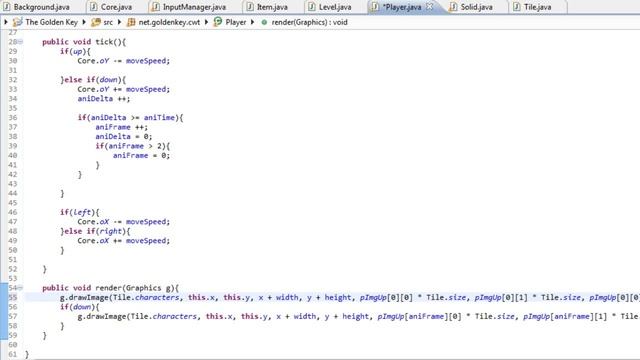This screenshot has width=640, height=360.
Task: Click 'Core.oY += moveSpeed;' on line 33
Action: [x=124, y=89]
